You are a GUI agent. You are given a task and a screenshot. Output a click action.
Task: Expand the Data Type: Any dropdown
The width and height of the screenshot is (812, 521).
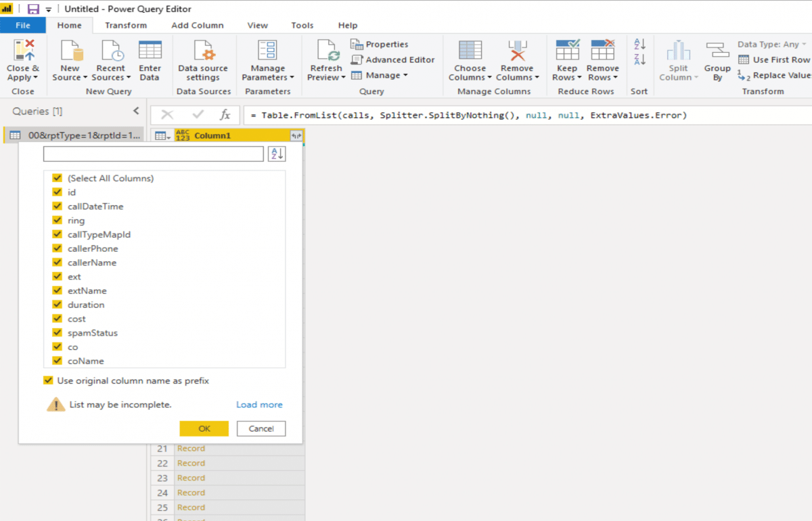point(772,44)
